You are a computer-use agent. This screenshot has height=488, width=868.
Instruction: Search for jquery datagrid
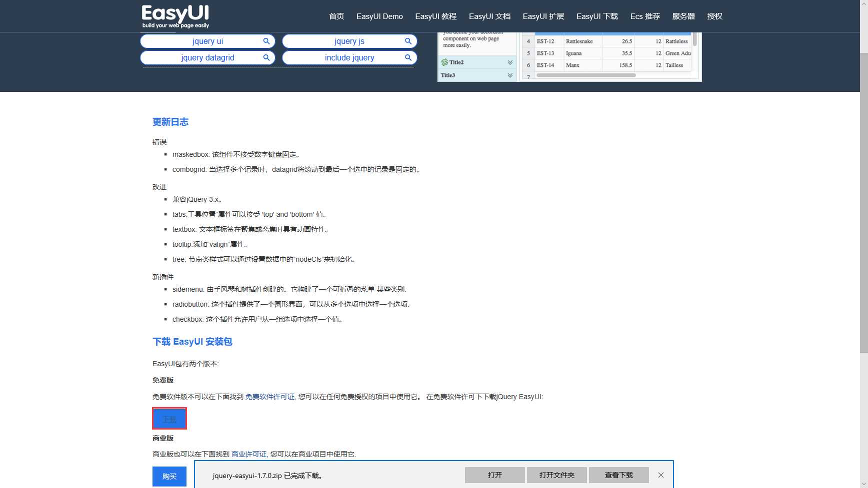tap(207, 57)
